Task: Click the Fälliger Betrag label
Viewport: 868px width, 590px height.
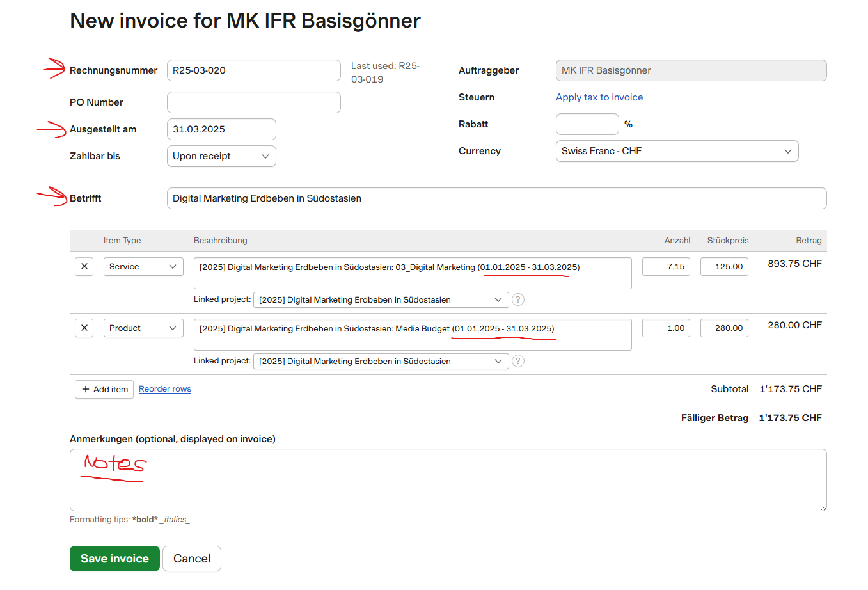Action: [x=714, y=418]
